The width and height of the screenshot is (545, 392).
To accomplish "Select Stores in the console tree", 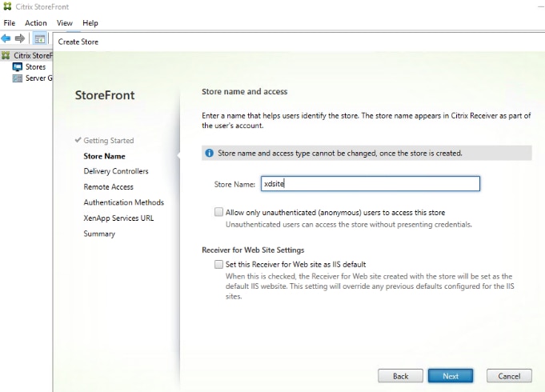I will [x=35, y=66].
